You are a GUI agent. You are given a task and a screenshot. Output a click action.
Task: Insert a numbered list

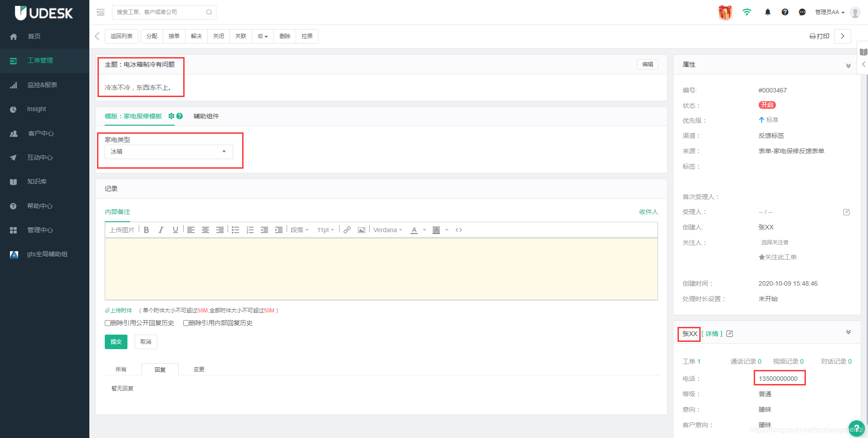250,230
